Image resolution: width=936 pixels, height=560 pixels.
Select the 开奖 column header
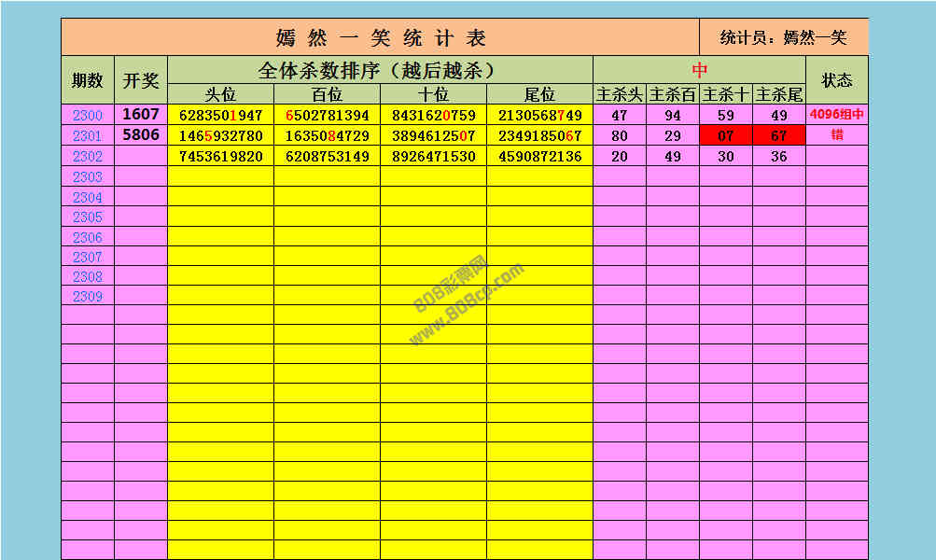pos(141,80)
